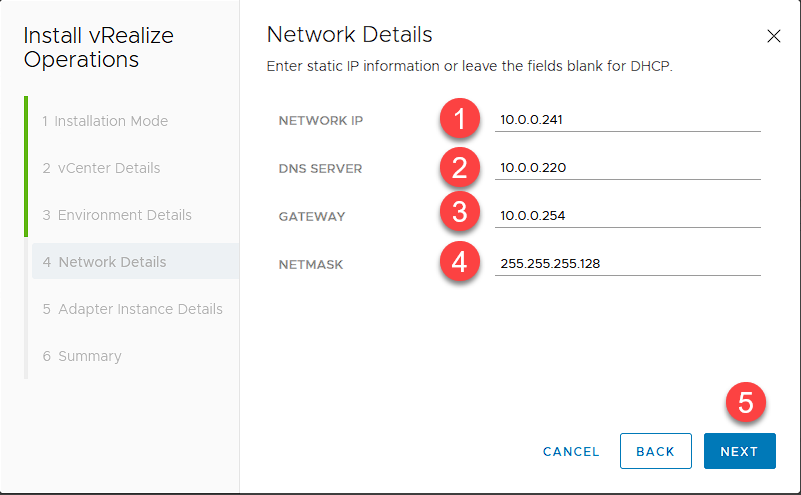Open the vCenter Details step

coord(101,168)
